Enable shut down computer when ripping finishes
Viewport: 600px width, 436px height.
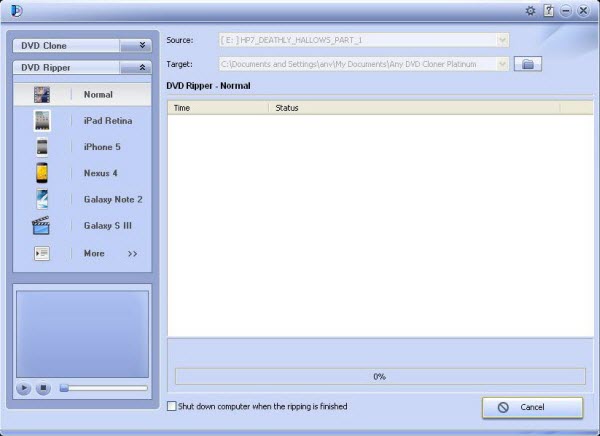point(172,406)
